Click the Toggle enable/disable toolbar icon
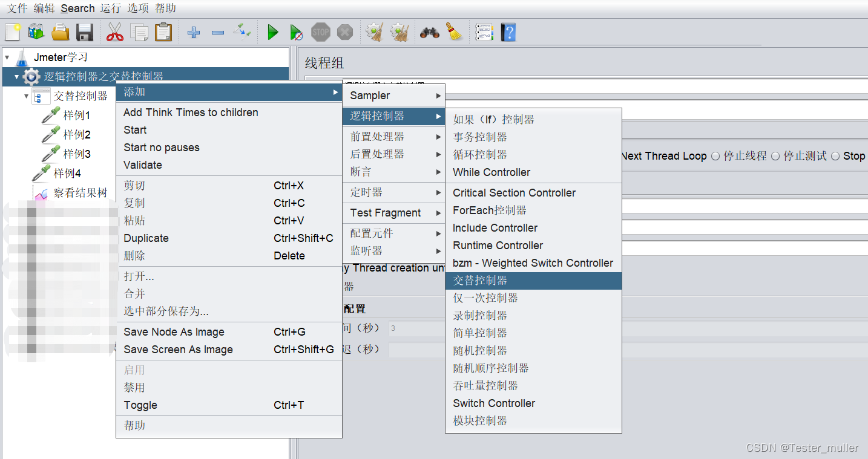Image resolution: width=868 pixels, height=459 pixels. pyautogui.click(x=242, y=30)
